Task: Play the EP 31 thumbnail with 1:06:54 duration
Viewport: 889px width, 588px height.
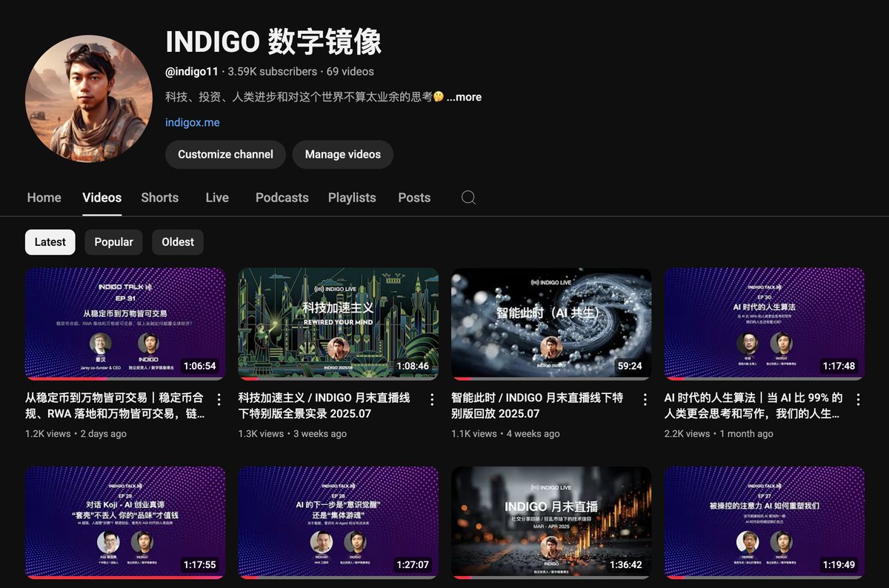Action: tap(125, 324)
